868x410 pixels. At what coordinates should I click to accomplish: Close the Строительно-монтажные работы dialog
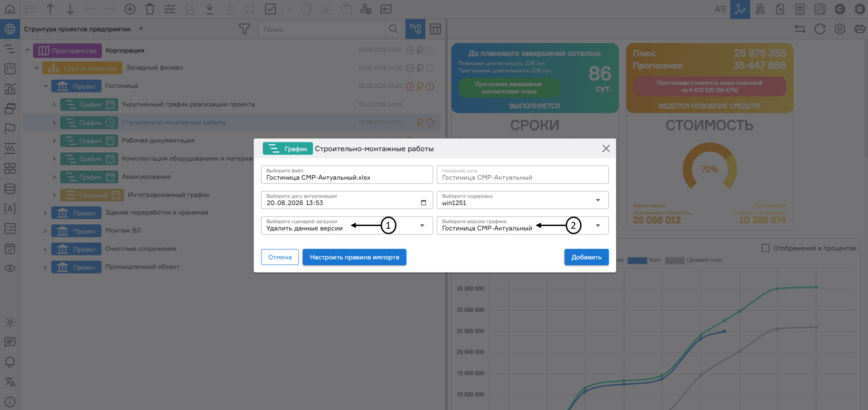[606, 149]
